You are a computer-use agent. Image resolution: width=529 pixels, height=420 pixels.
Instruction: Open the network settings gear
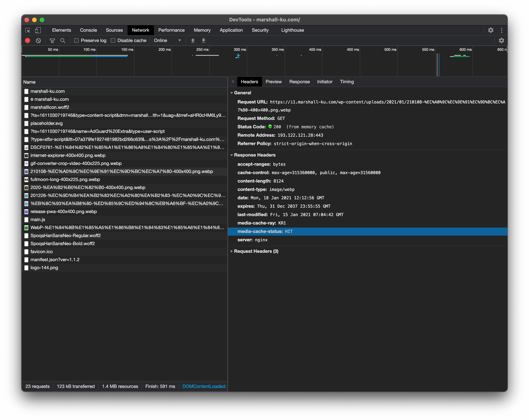(x=501, y=40)
